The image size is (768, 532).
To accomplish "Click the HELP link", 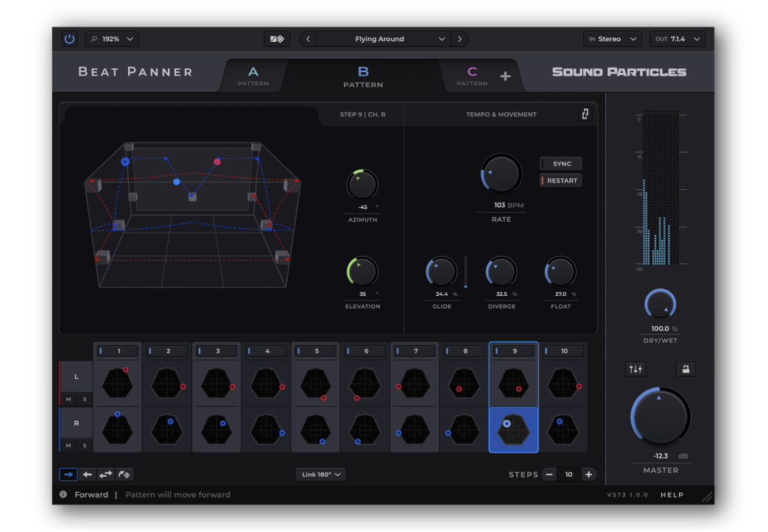I will [x=672, y=494].
